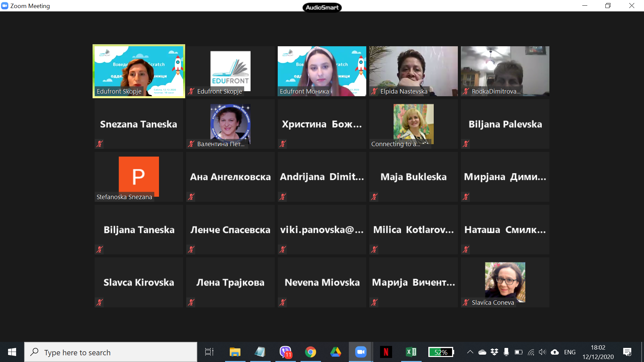Click the taskbar search box
The height and width of the screenshot is (362, 644).
click(x=111, y=352)
